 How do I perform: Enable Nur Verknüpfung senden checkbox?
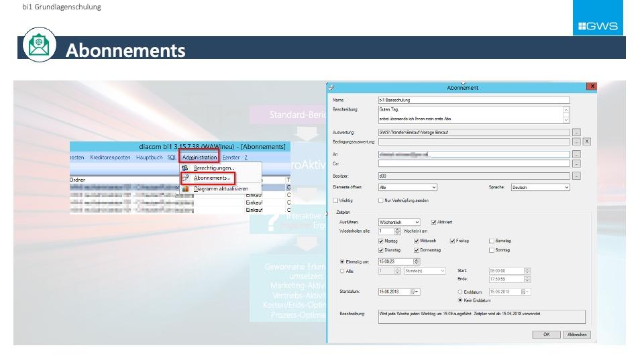(381, 200)
